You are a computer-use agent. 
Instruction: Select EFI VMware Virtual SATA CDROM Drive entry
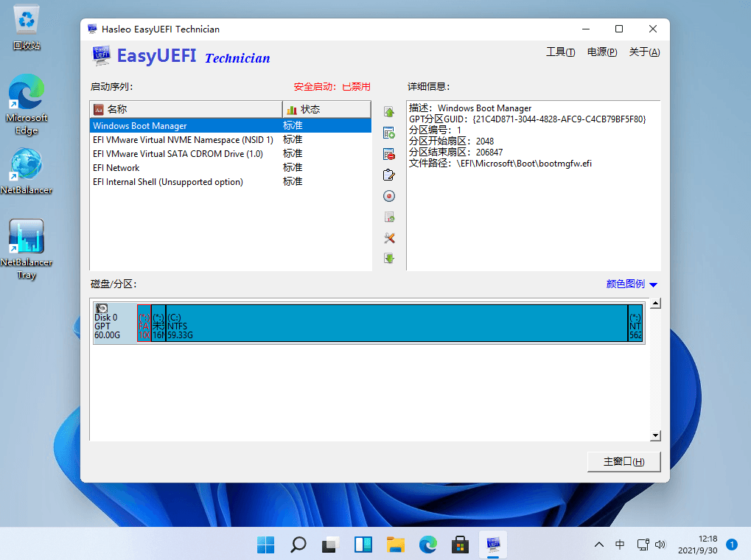pos(231,153)
